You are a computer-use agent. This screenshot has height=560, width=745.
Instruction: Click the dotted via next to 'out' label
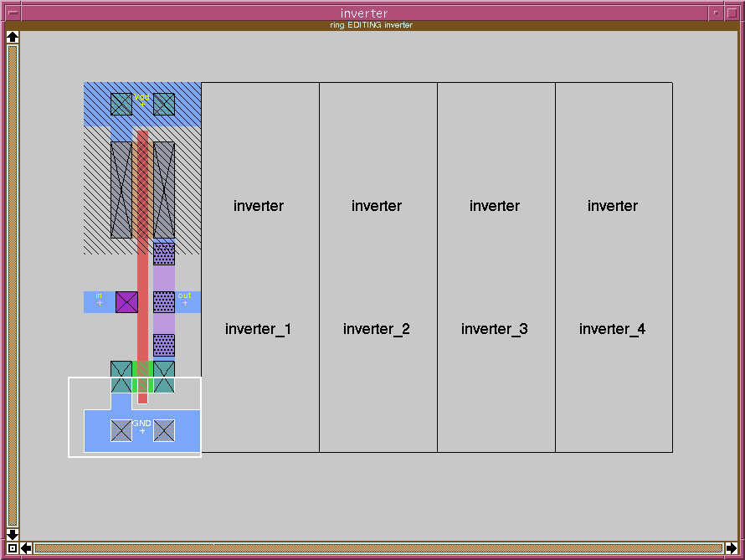164,302
